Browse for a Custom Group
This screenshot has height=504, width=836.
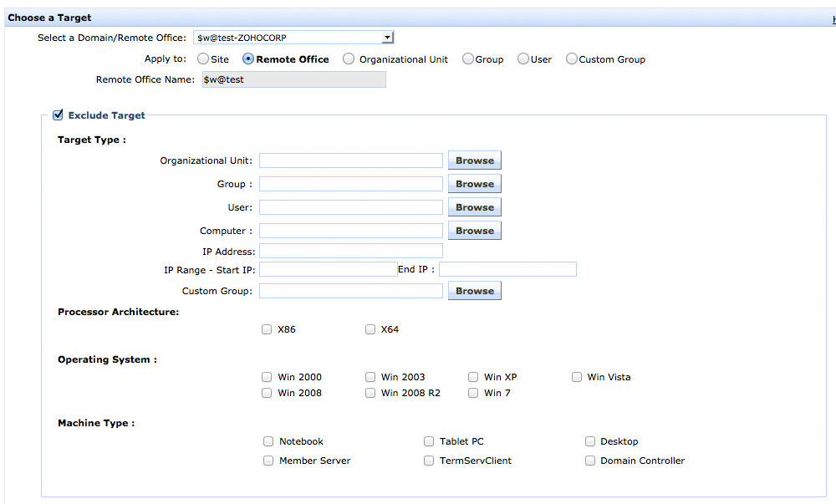(x=474, y=291)
